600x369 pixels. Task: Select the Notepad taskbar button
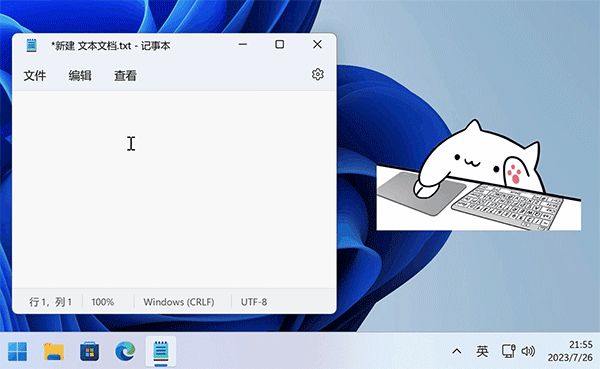tap(161, 351)
